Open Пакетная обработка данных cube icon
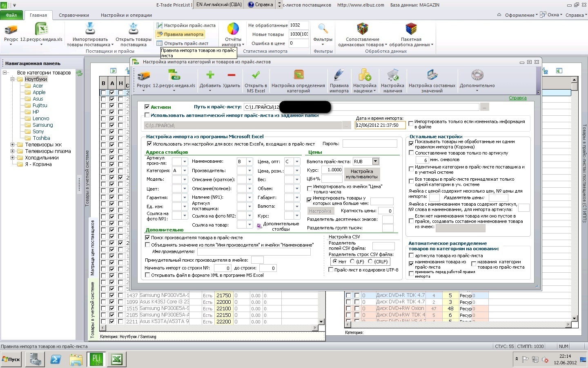Viewport: 588px width, 368px height. pos(411,29)
